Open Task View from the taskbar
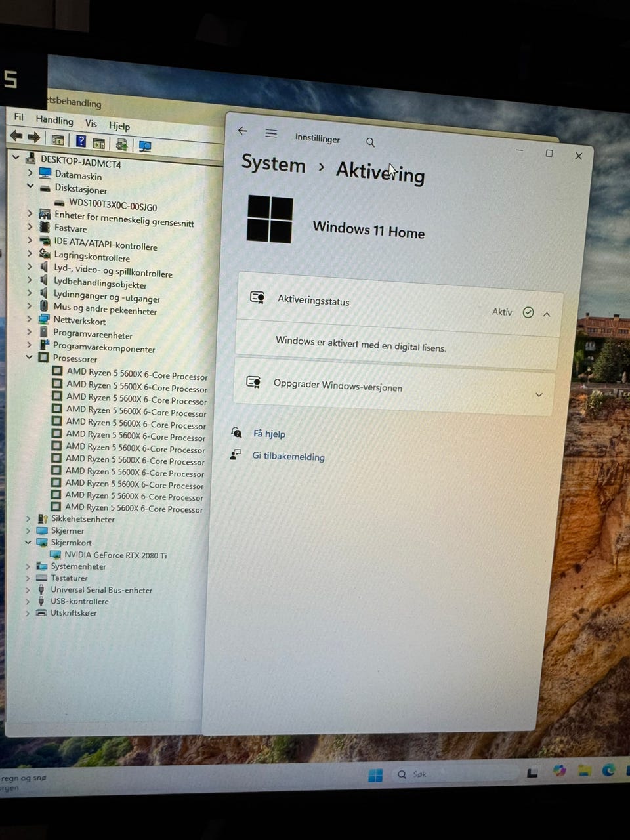 pyautogui.click(x=532, y=773)
